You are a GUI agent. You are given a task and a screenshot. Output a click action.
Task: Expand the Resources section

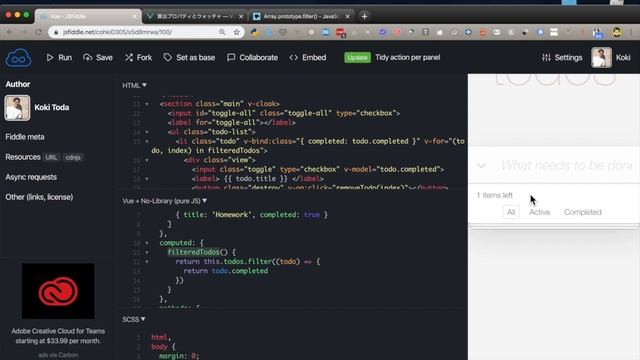(x=23, y=157)
